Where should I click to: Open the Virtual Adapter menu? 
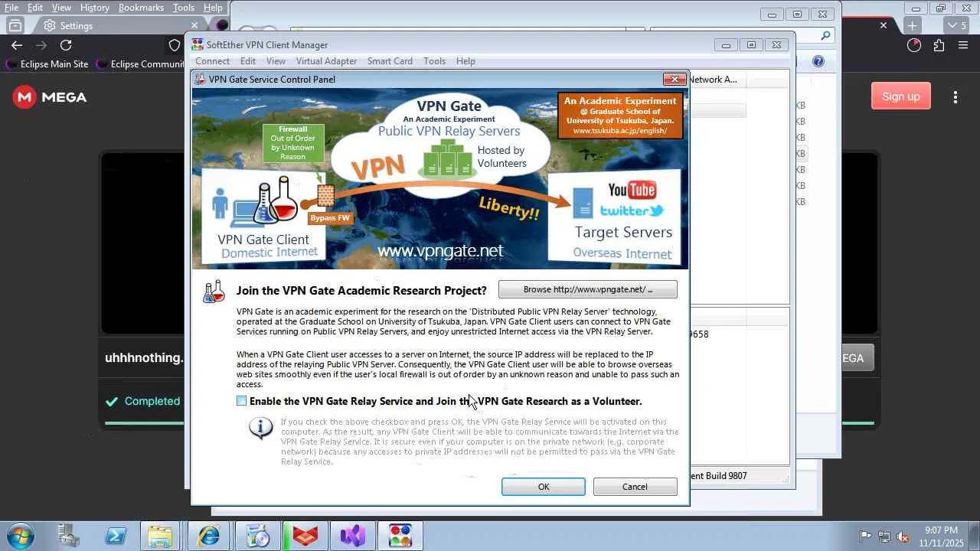click(x=326, y=61)
